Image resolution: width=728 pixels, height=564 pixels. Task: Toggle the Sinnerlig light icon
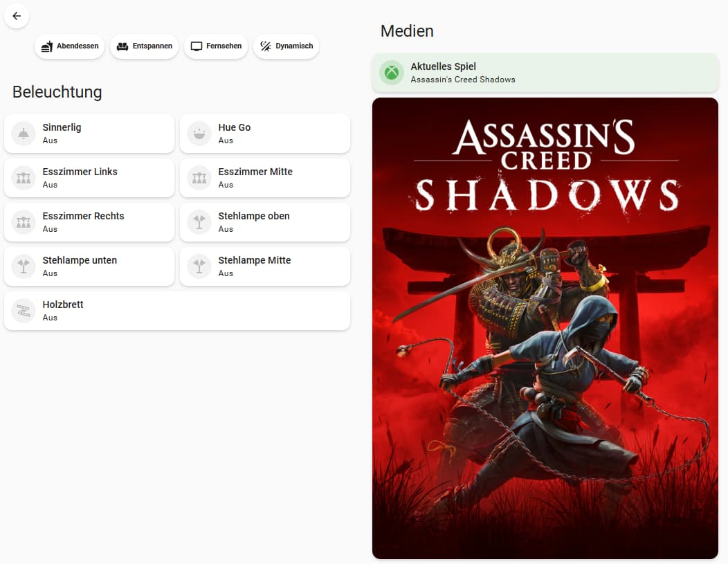click(x=24, y=134)
